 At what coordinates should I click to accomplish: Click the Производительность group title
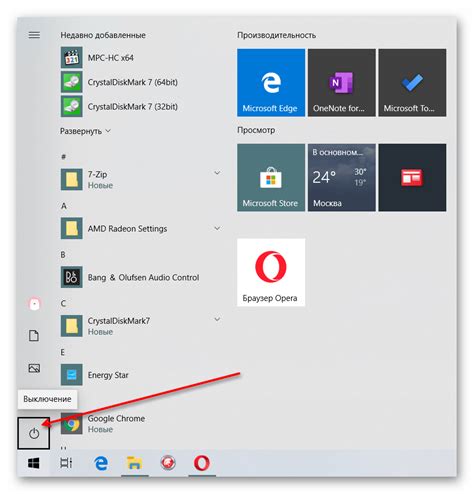click(x=276, y=35)
